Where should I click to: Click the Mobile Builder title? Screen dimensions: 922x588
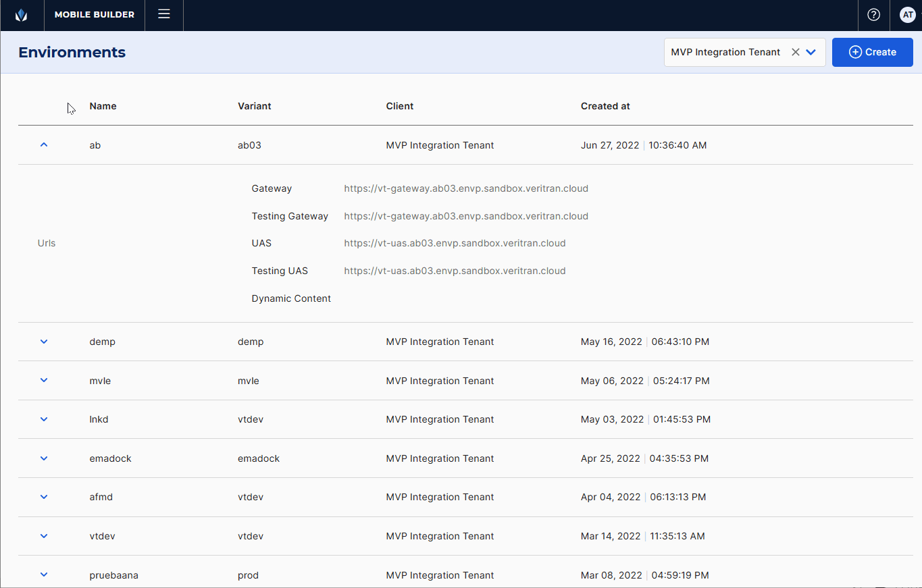tap(94, 15)
